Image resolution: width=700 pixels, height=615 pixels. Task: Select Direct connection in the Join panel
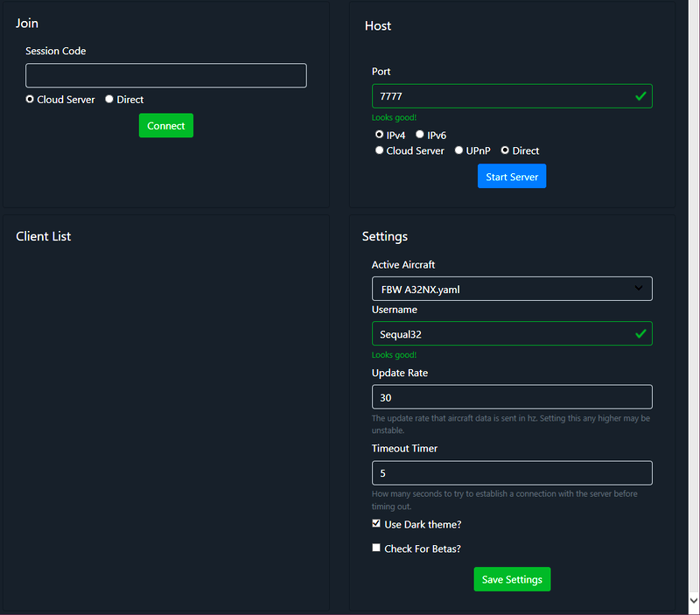point(108,99)
